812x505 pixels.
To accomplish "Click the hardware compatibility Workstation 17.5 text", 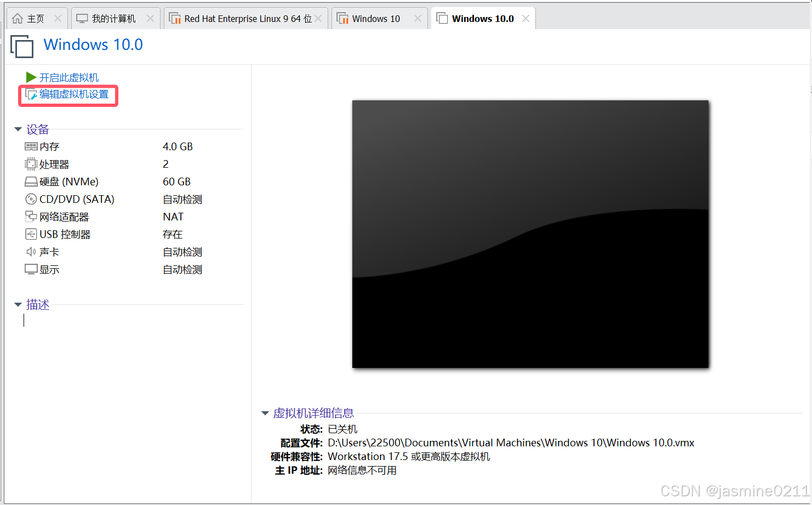I will tap(409, 456).
